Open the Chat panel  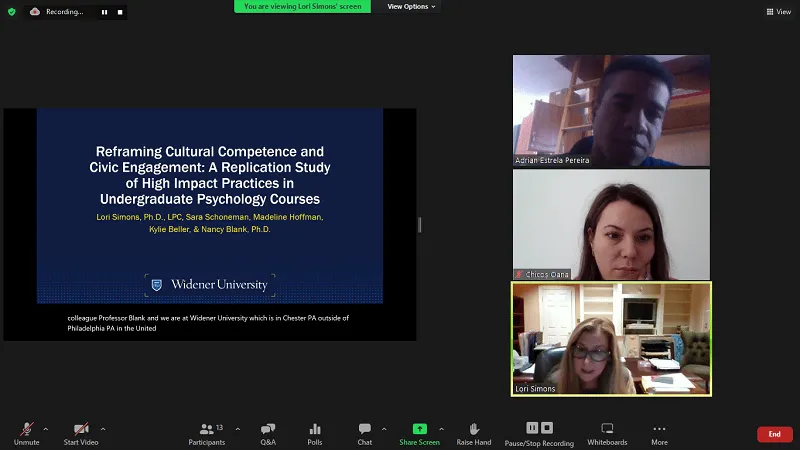click(x=365, y=432)
